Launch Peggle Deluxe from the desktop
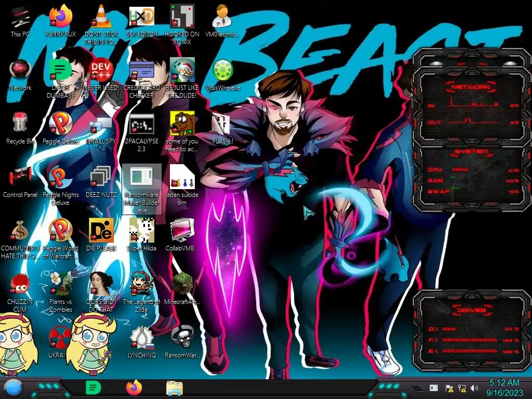The image size is (532, 399). pos(61,128)
